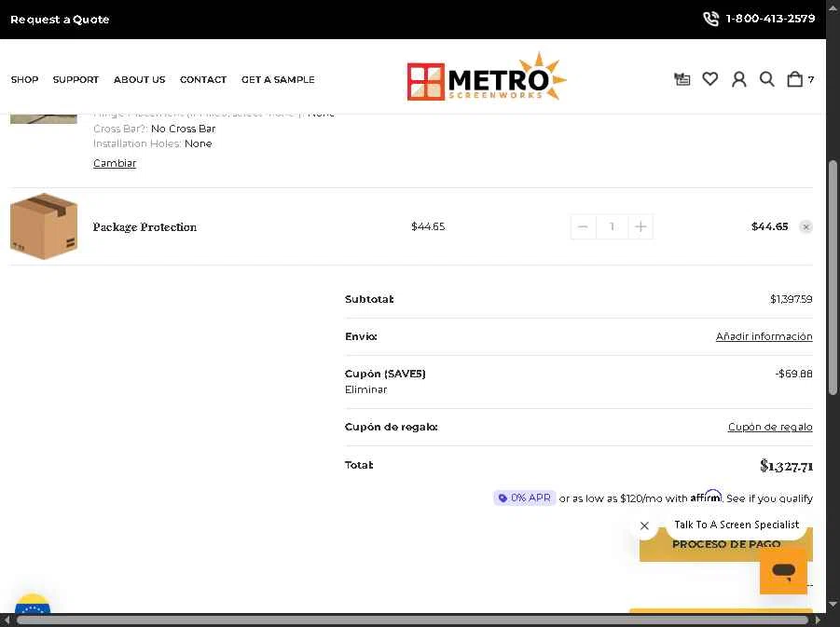Image resolution: width=840 pixels, height=627 pixels.
Task: Click Affirm See if you qualify
Action: click(769, 498)
